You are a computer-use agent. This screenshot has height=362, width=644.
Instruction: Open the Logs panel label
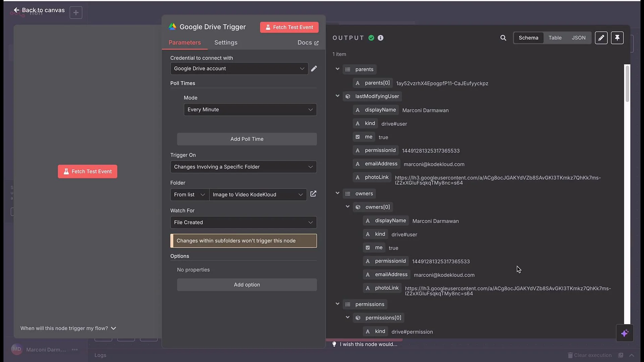coord(100,355)
